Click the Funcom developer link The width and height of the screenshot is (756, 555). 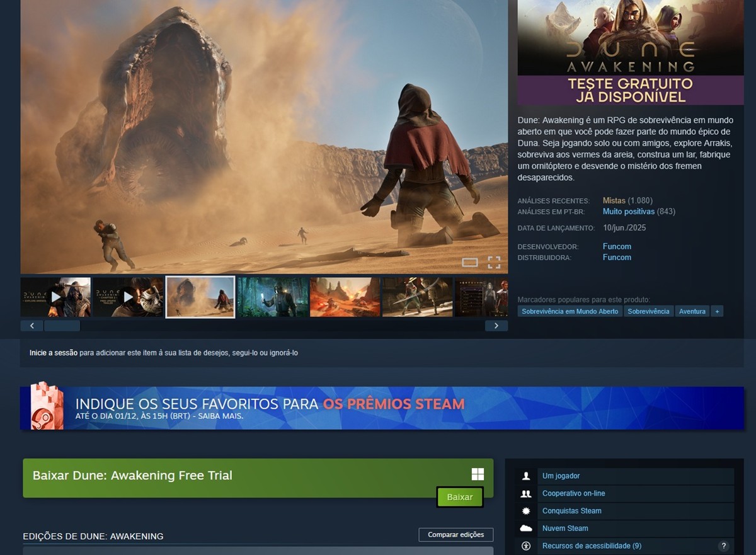[616, 246]
